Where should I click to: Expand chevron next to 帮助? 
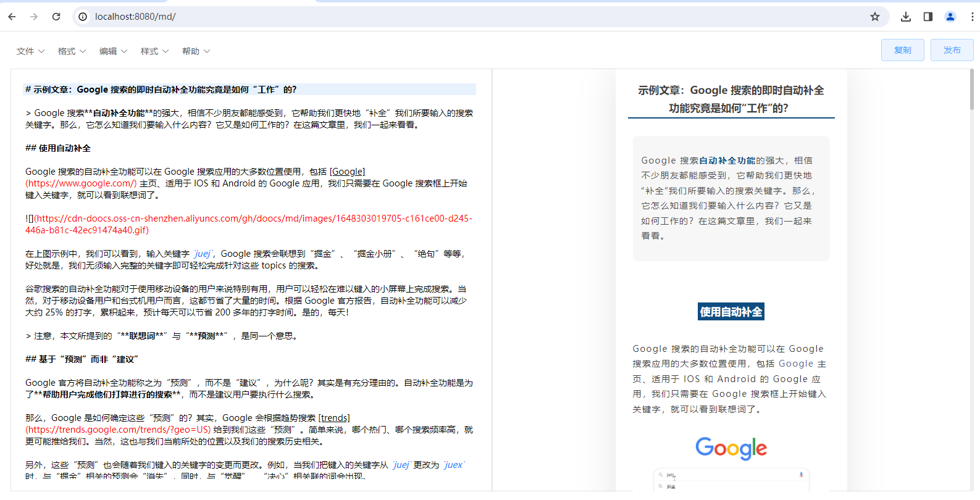pos(207,51)
